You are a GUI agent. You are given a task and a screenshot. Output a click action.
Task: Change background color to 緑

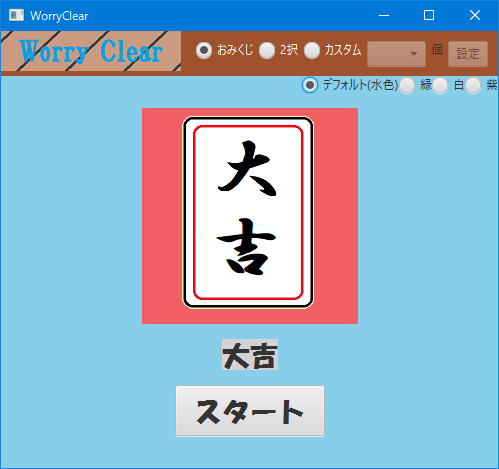(x=407, y=86)
